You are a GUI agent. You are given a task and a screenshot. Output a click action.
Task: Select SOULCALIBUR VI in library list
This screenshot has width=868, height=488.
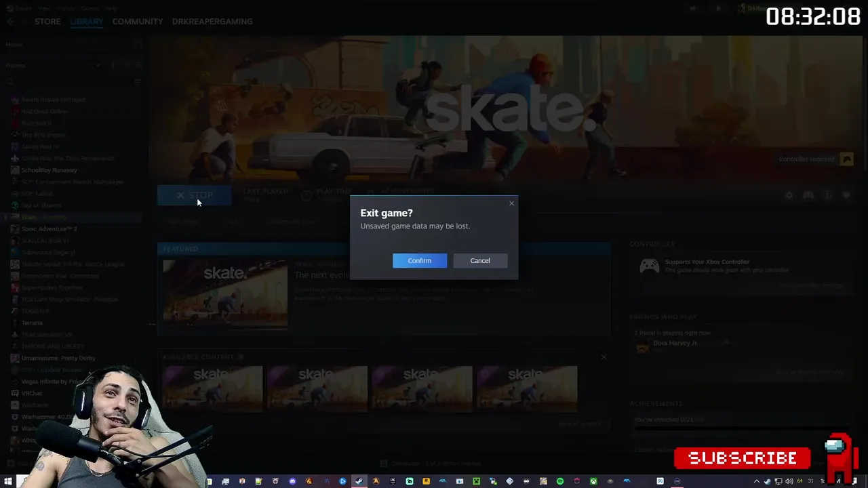point(45,241)
